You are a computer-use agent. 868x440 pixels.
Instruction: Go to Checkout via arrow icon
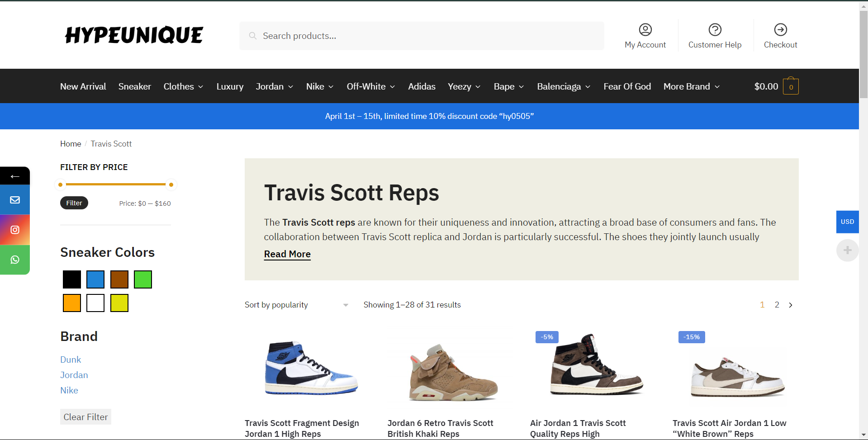coord(780,30)
